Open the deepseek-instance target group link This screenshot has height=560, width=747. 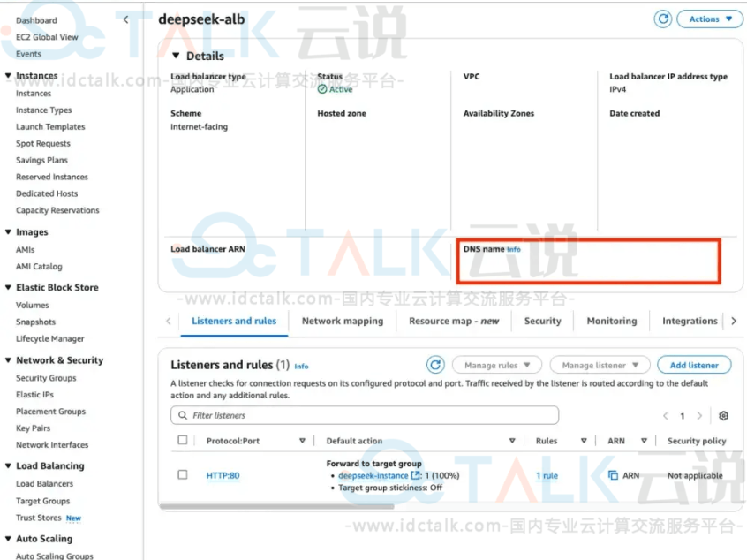click(373, 475)
